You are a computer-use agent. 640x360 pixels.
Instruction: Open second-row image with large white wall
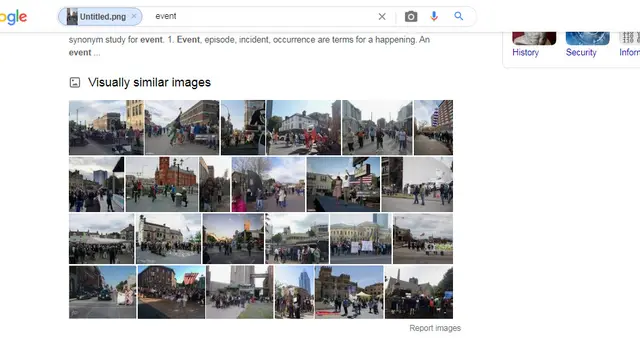click(x=417, y=184)
